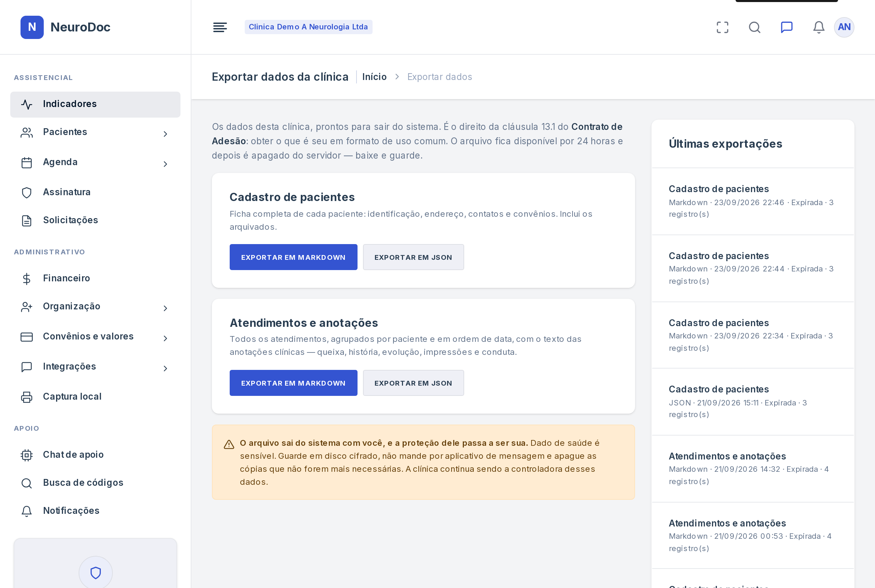This screenshot has width=875, height=588.
Task: Select the 21/09/2026 00:53 Atendimentos export entry
Action: coord(753,535)
